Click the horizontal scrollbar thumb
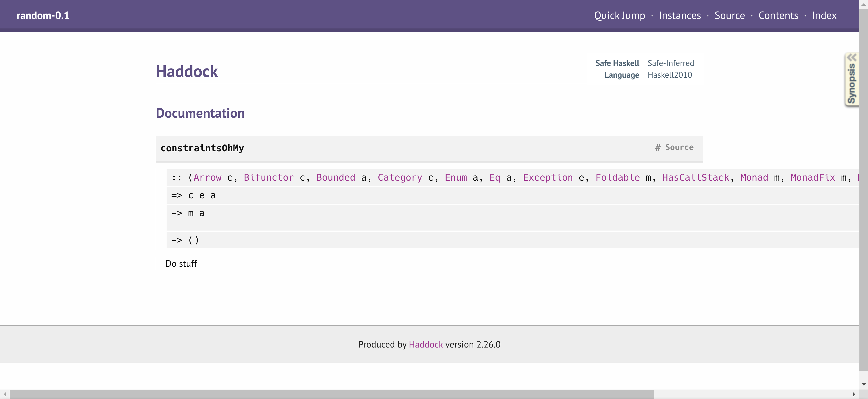The width and height of the screenshot is (868, 399). pyautogui.click(x=332, y=394)
